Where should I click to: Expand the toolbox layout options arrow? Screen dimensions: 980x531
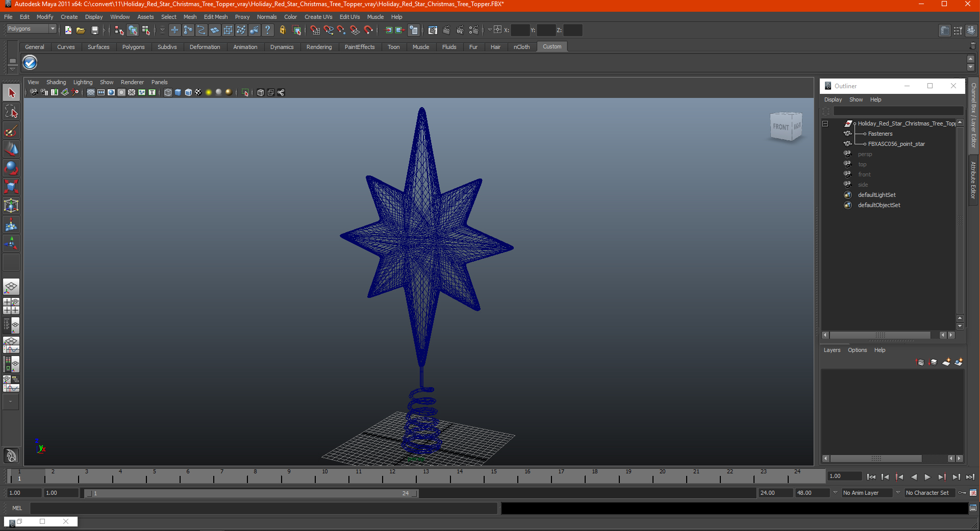(x=10, y=401)
